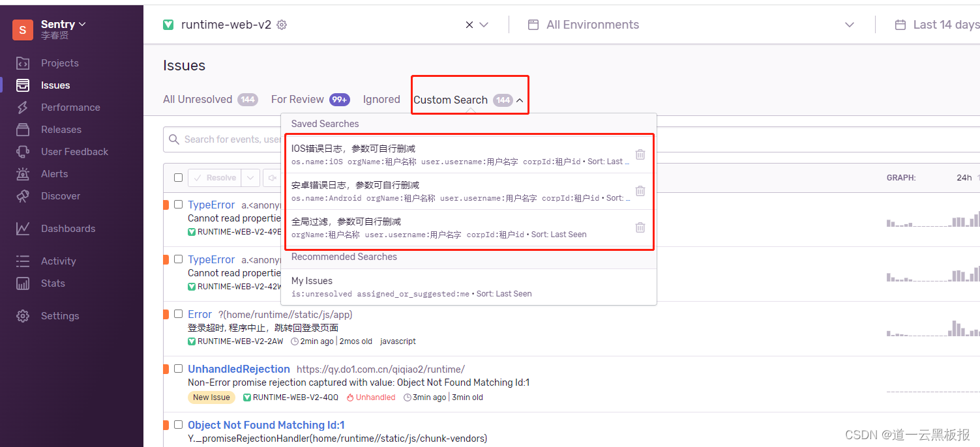Image resolution: width=980 pixels, height=447 pixels.
Task: Switch to All Unresolved tab
Action: pos(210,100)
